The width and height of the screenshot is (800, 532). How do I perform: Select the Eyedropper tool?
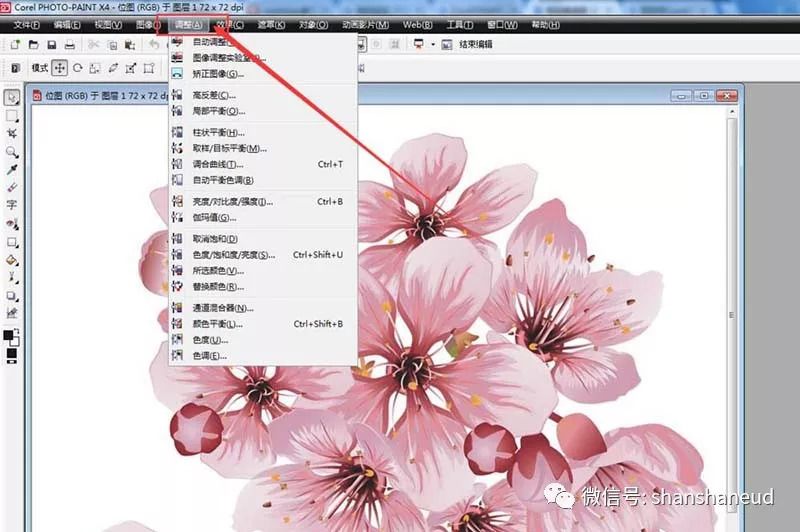(x=12, y=170)
